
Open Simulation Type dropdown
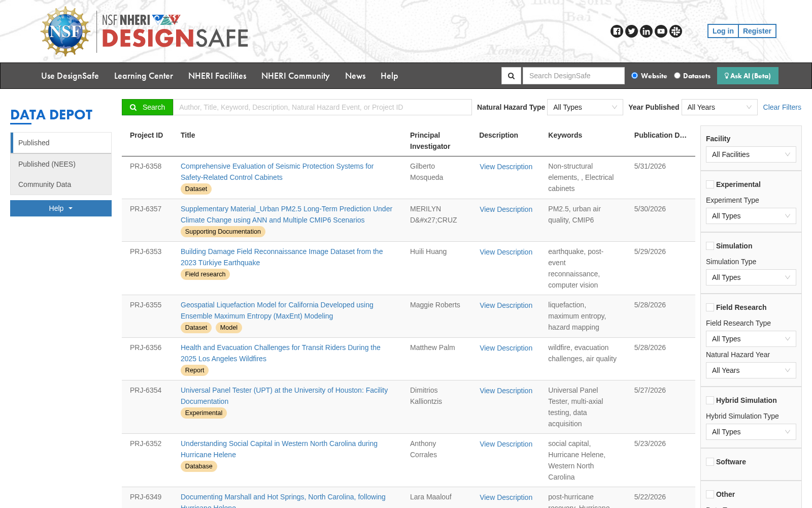(x=751, y=277)
